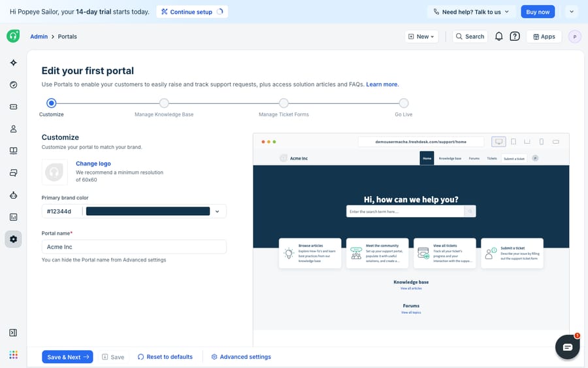Click the collapse panel icon in sidebar
This screenshot has height=368, width=588.
(13, 333)
